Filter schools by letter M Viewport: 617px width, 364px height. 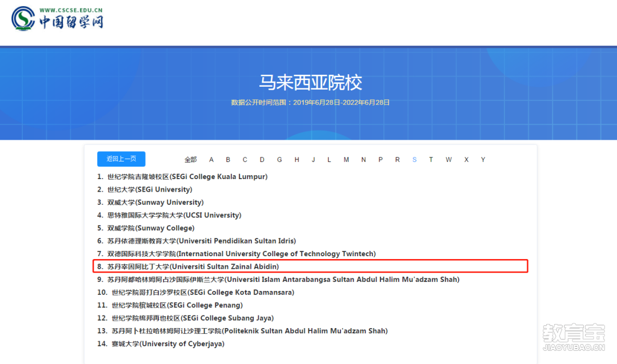coord(346,160)
